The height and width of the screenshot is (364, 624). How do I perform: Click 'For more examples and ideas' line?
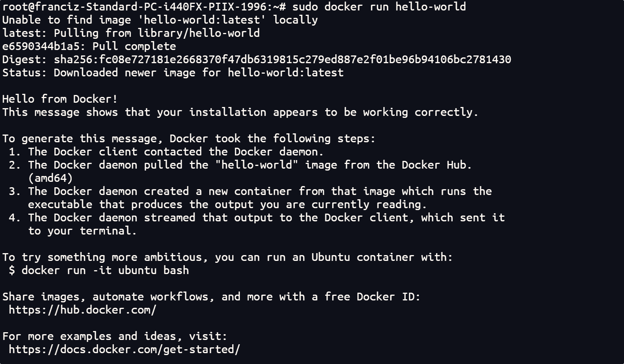tap(115, 336)
